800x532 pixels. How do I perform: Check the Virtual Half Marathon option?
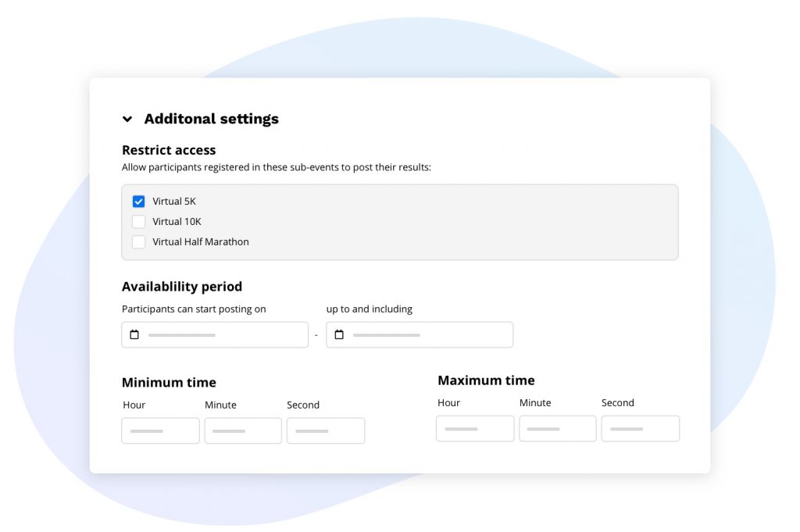point(138,242)
